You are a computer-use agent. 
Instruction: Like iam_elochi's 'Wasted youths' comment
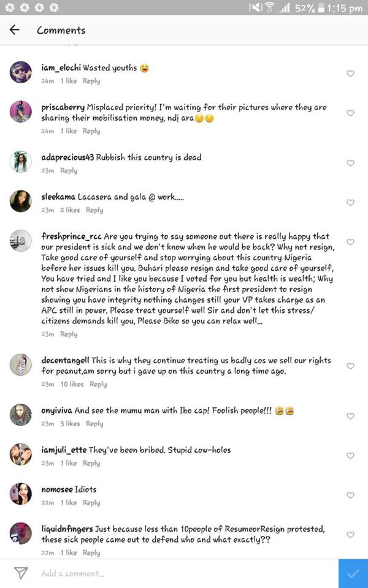350,73
